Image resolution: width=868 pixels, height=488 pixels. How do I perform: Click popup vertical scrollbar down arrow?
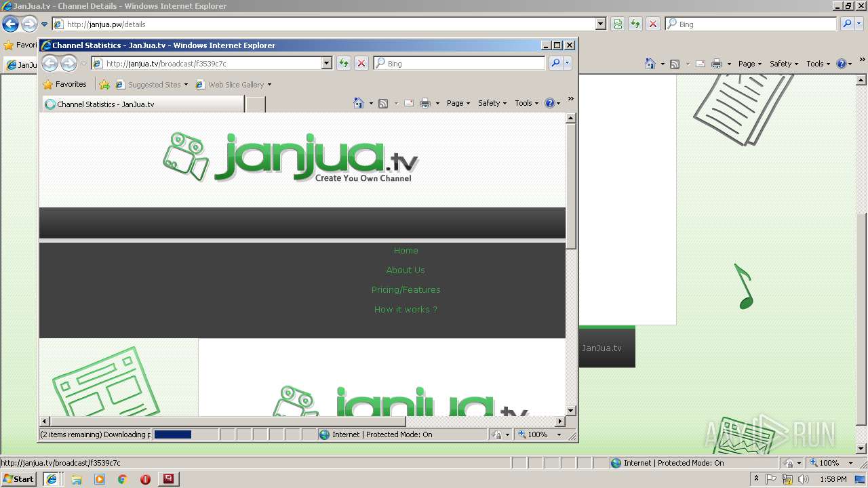(570, 410)
